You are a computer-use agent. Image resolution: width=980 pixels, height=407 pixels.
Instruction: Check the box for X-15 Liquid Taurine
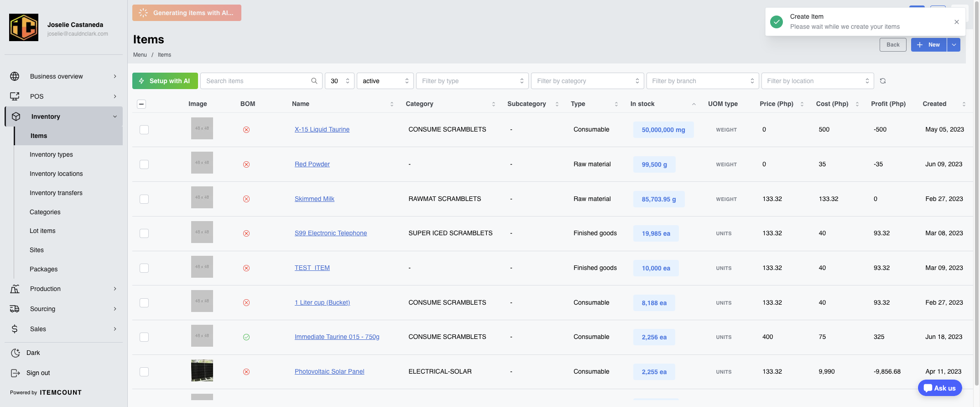pyautogui.click(x=144, y=130)
